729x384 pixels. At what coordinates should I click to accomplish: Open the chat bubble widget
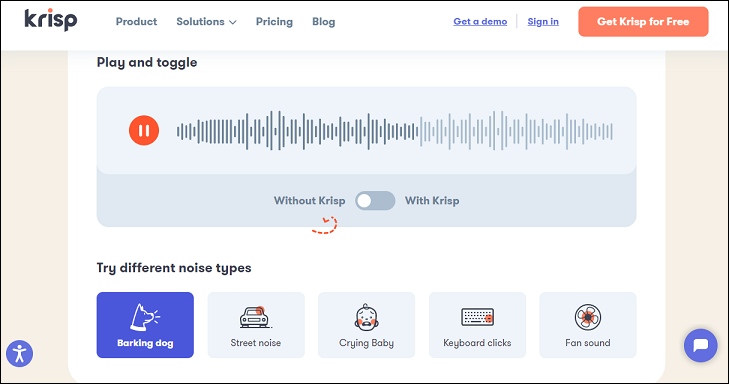click(701, 345)
